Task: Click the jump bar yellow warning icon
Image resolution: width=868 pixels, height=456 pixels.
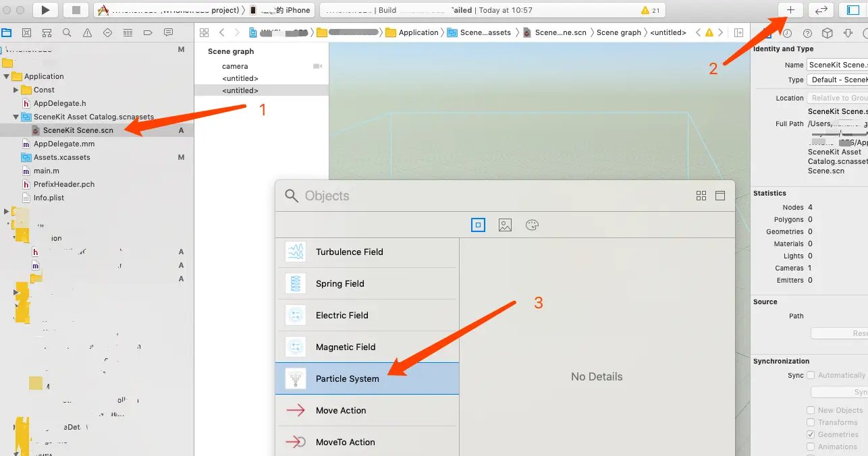Action: pyautogui.click(x=709, y=32)
